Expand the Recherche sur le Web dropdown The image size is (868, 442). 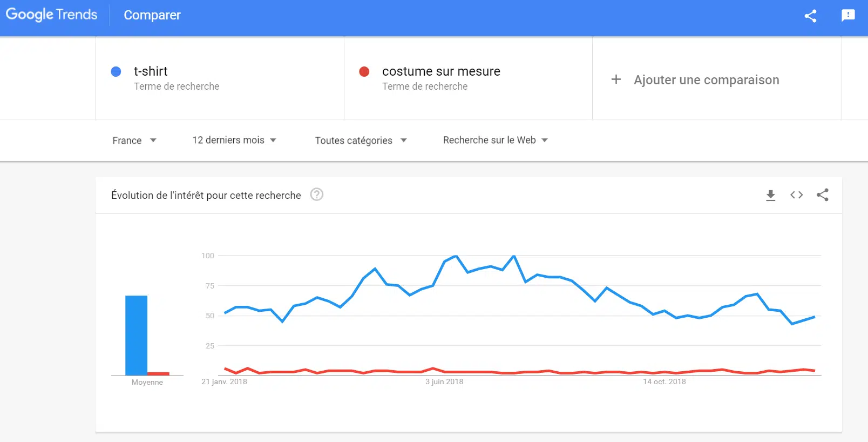(495, 140)
